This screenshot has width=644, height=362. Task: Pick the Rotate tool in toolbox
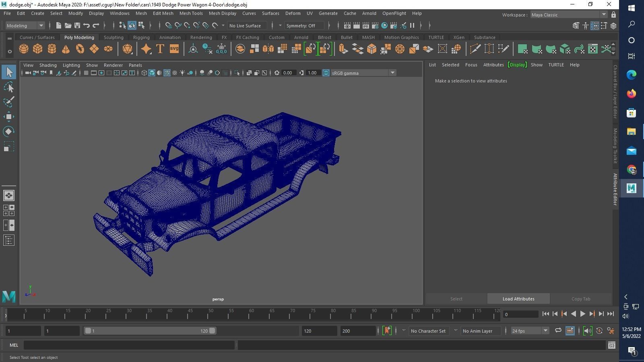pos(9,132)
